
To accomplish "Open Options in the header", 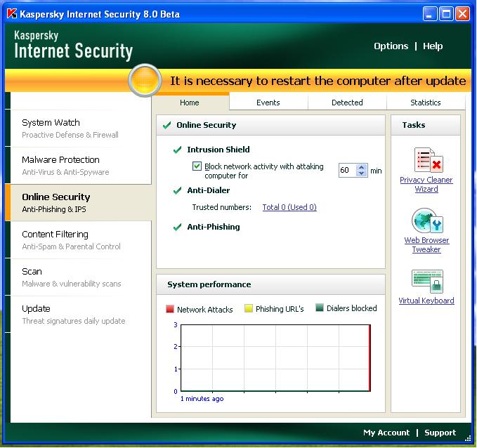I will coord(391,46).
